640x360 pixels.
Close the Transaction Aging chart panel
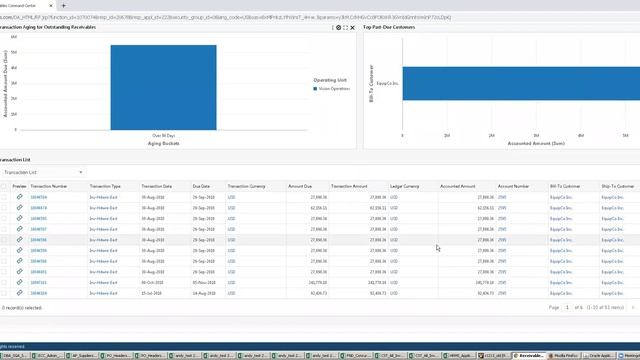pos(353,27)
